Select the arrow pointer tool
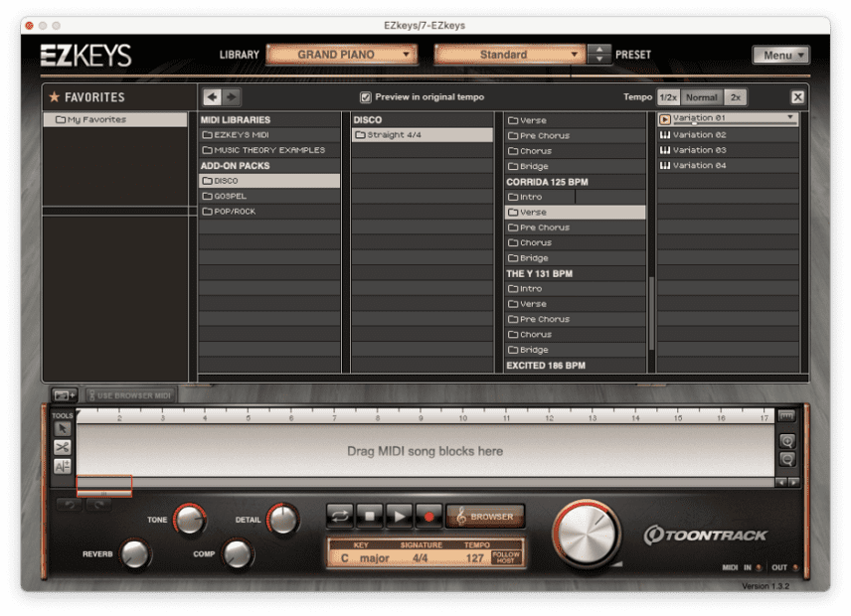Screen dimensions: 851x616 pos(62,429)
